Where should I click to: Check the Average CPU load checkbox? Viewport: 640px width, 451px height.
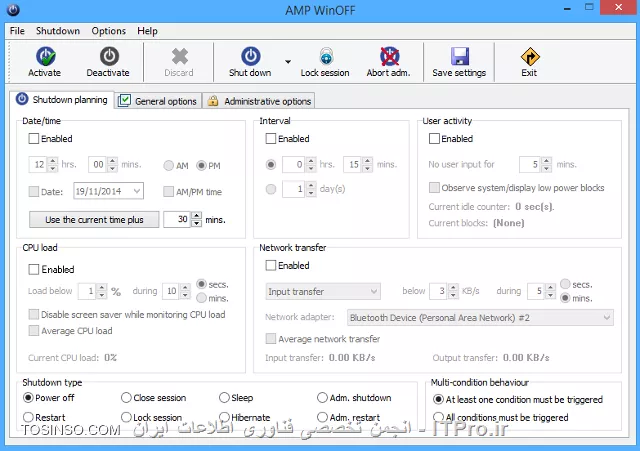pyautogui.click(x=34, y=330)
